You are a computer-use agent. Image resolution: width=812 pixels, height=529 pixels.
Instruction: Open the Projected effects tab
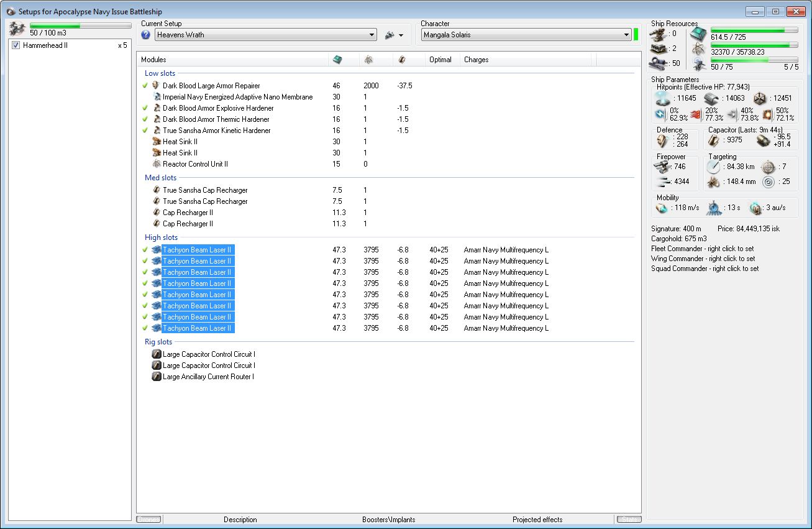537,520
